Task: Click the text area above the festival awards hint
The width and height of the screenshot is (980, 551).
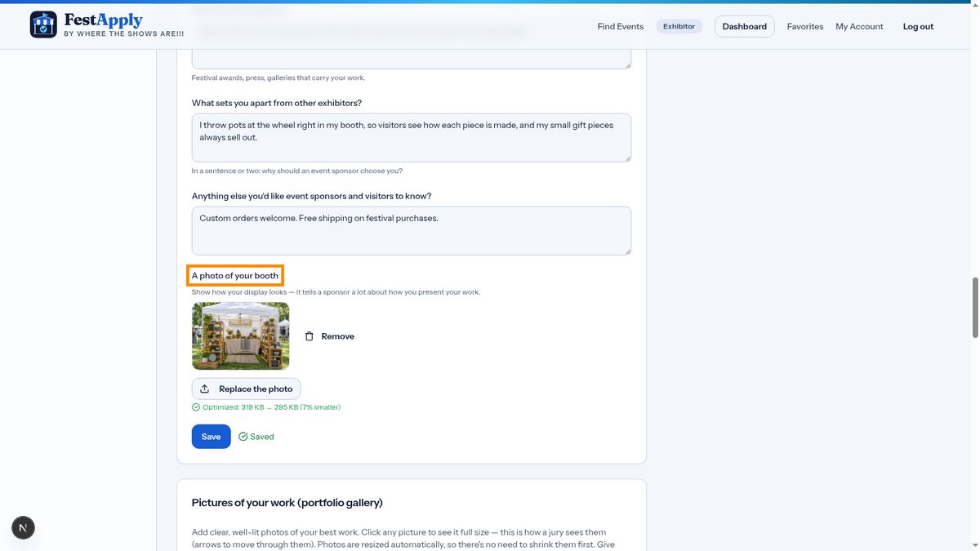Action: coord(412,59)
